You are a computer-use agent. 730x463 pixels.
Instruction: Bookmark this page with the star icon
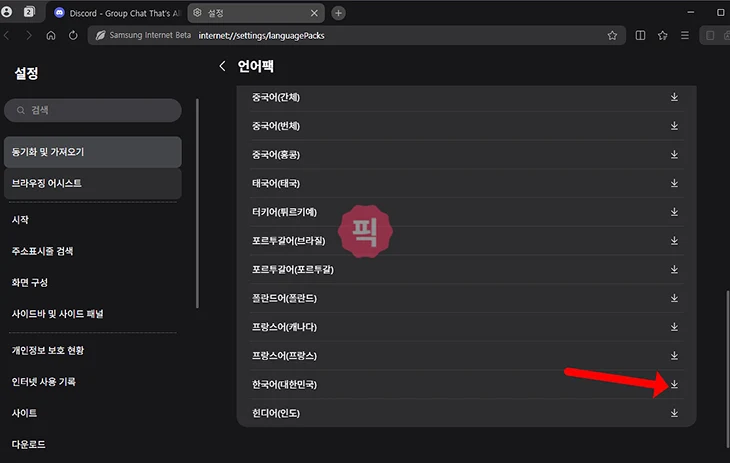(x=612, y=35)
